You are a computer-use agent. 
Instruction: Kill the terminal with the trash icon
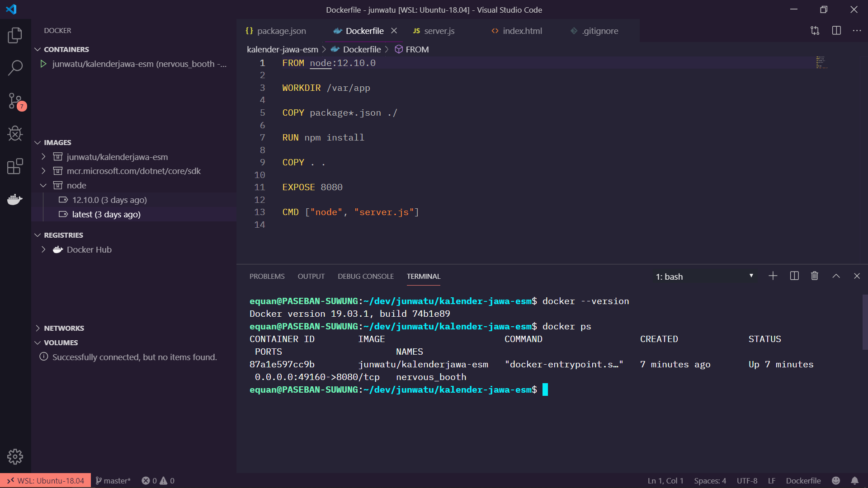pyautogui.click(x=815, y=276)
